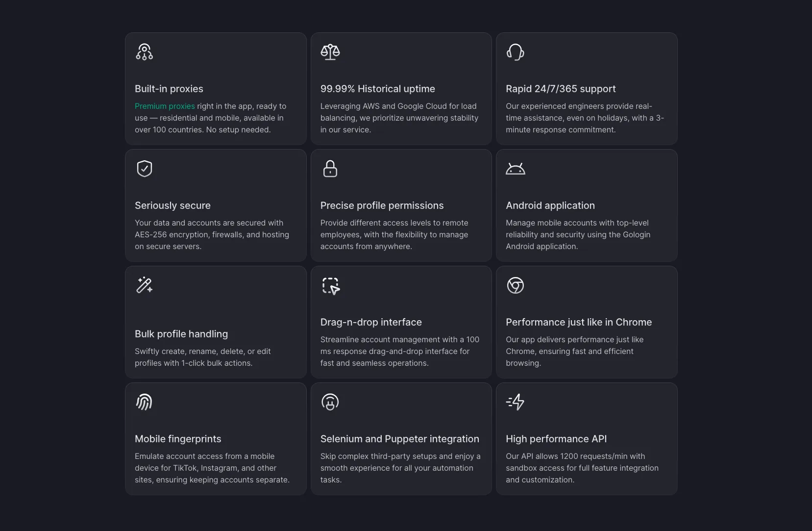
Task: Click the fingerprint icon
Action: (x=144, y=402)
